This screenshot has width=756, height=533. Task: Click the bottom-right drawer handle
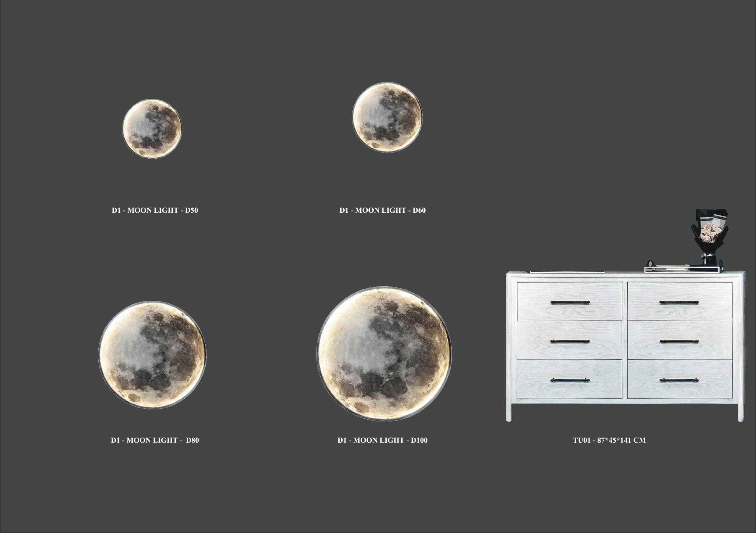coord(679,380)
